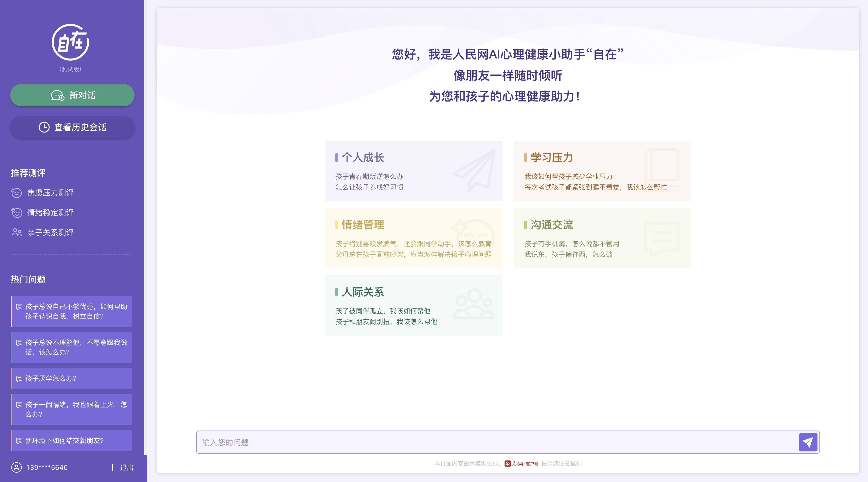Select 孩子一闹情绪，我也跟着上火 question
This screenshot has height=482, width=868.
(71, 409)
